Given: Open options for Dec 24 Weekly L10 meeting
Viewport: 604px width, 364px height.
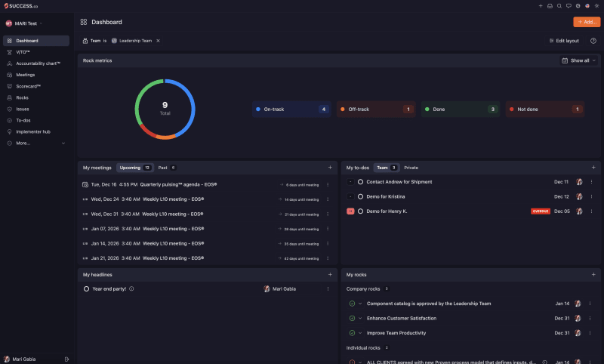Looking at the screenshot, I should coord(328,199).
